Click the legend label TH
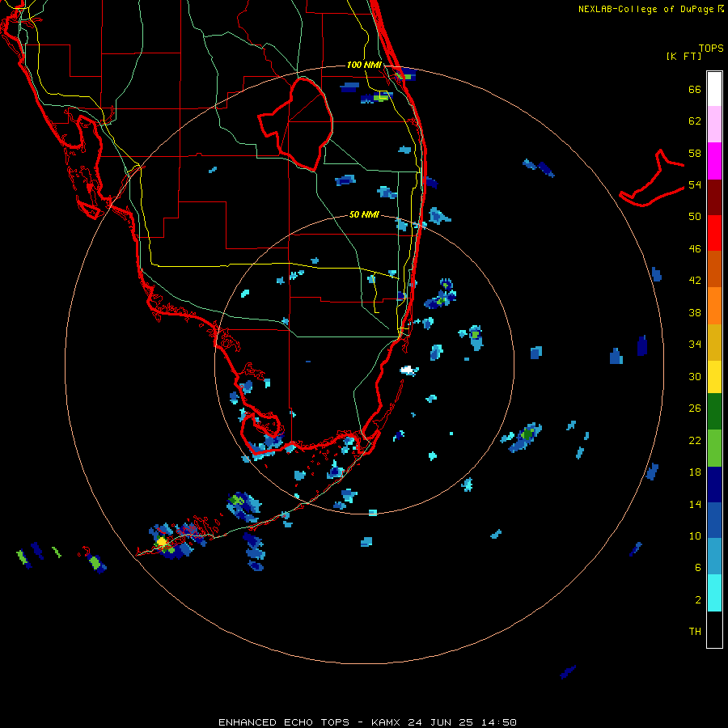The image size is (728, 728). click(695, 632)
